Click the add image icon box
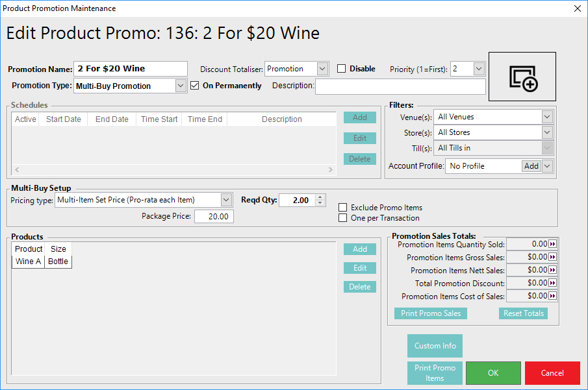This screenshot has width=588, height=390. click(x=522, y=77)
